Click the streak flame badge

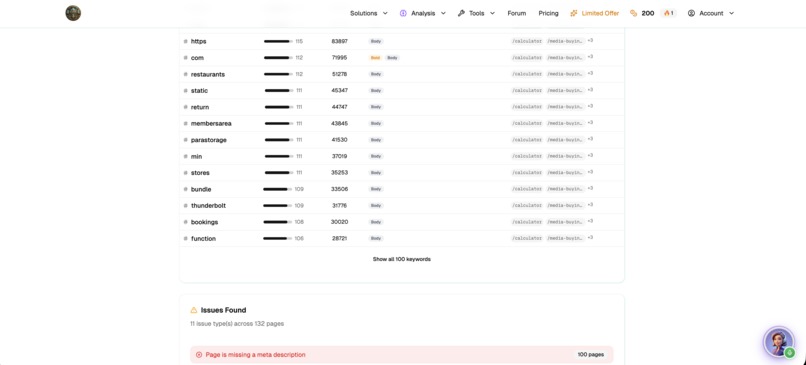(668, 13)
